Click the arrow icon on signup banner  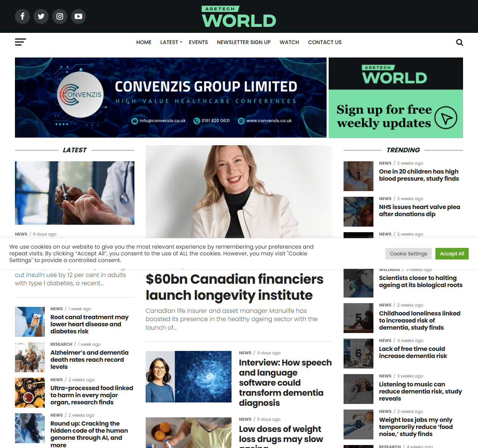tap(446, 118)
